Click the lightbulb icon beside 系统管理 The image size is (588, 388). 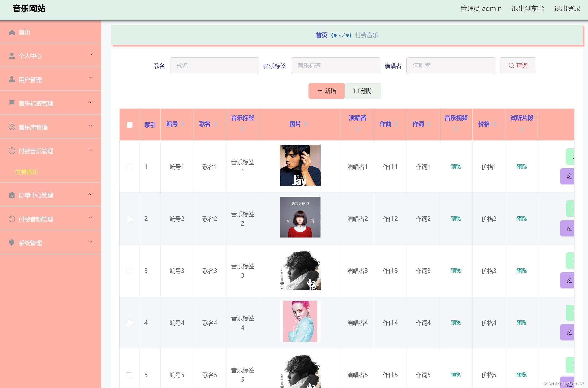click(x=12, y=243)
